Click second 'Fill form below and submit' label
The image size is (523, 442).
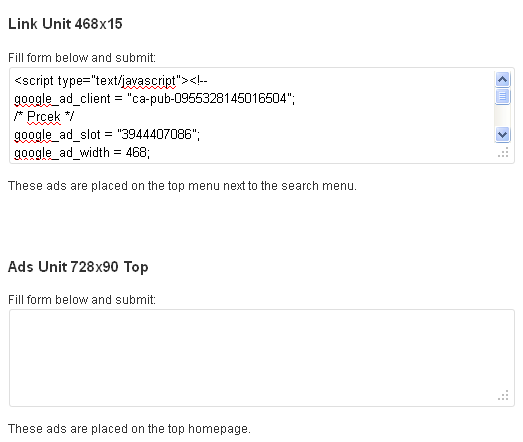click(x=82, y=300)
